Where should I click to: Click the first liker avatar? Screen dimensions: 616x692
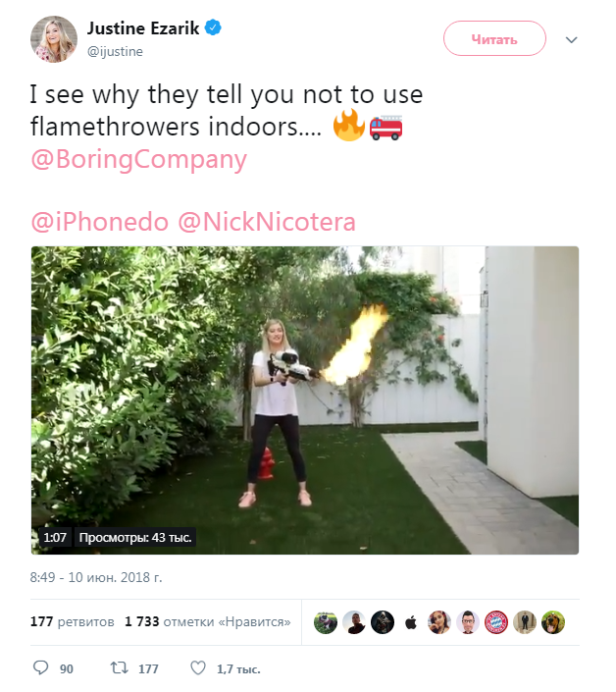(x=326, y=622)
